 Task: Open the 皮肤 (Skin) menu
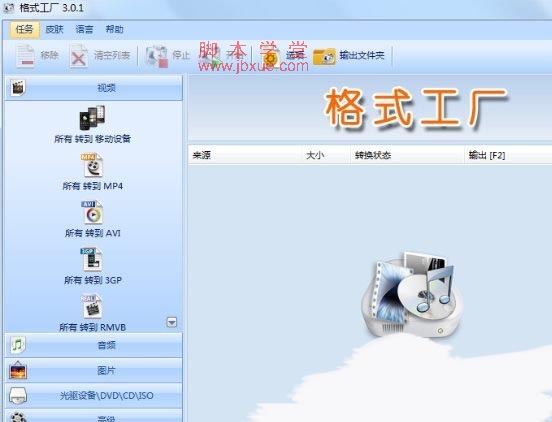[55, 29]
